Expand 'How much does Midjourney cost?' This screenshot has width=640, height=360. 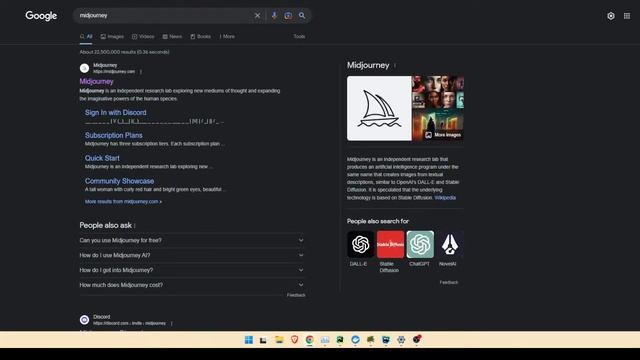coord(191,285)
